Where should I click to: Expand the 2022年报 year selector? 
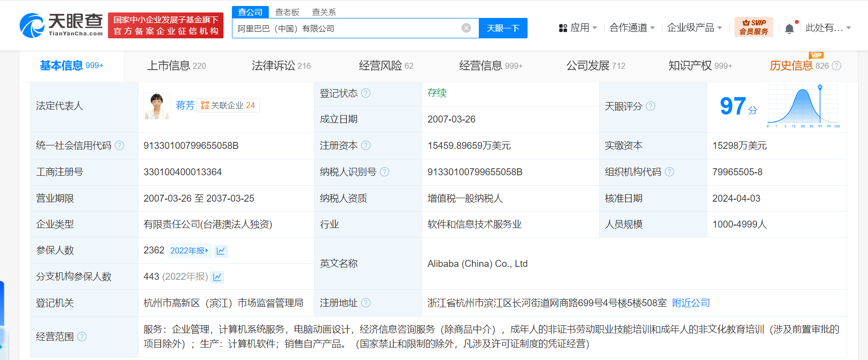click(189, 250)
